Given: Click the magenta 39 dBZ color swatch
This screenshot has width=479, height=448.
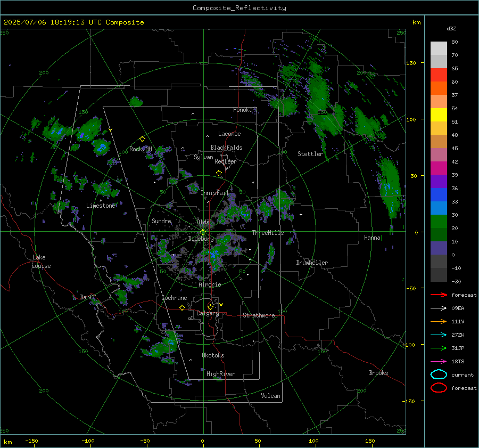Looking at the screenshot, I should [439, 168].
